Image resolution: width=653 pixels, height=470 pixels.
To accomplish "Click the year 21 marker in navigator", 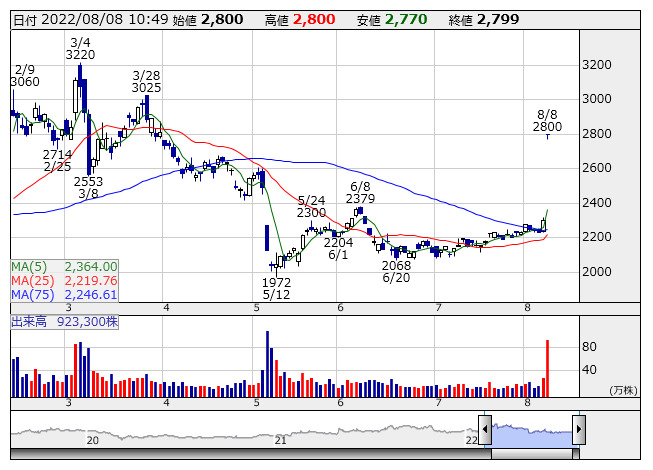I will 280,440.
